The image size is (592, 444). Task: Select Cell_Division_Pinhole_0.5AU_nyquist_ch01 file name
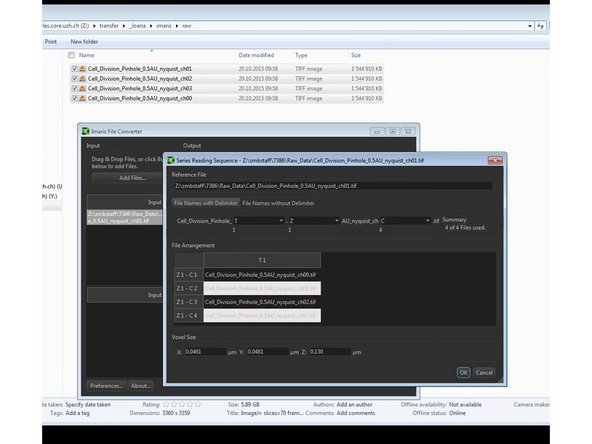(x=140, y=69)
